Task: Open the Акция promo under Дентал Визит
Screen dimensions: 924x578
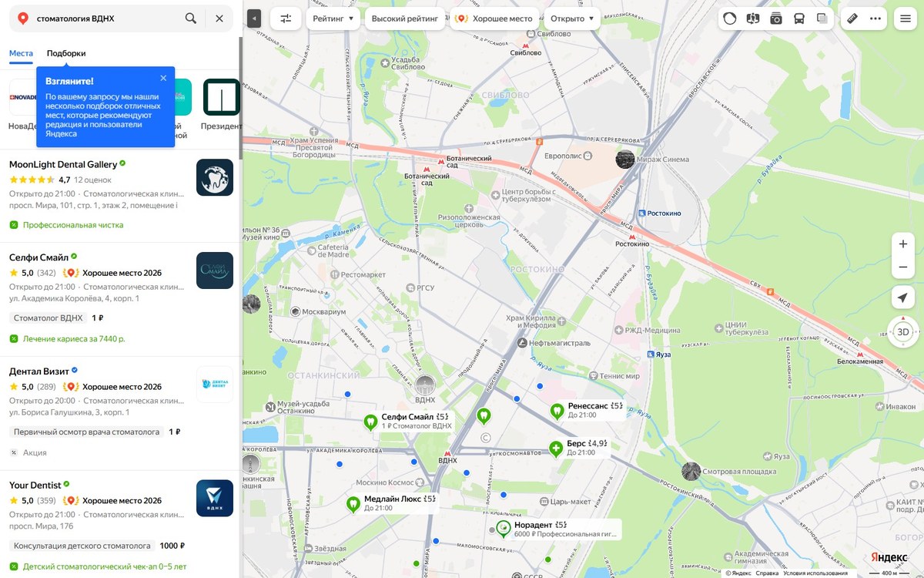Action: pos(35,452)
